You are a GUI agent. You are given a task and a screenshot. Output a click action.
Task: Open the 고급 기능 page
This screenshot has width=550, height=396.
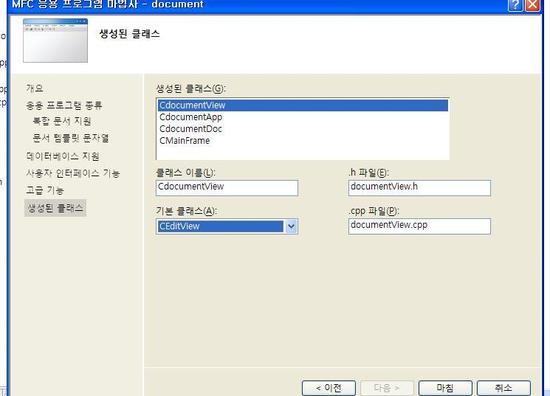[x=45, y=190]
